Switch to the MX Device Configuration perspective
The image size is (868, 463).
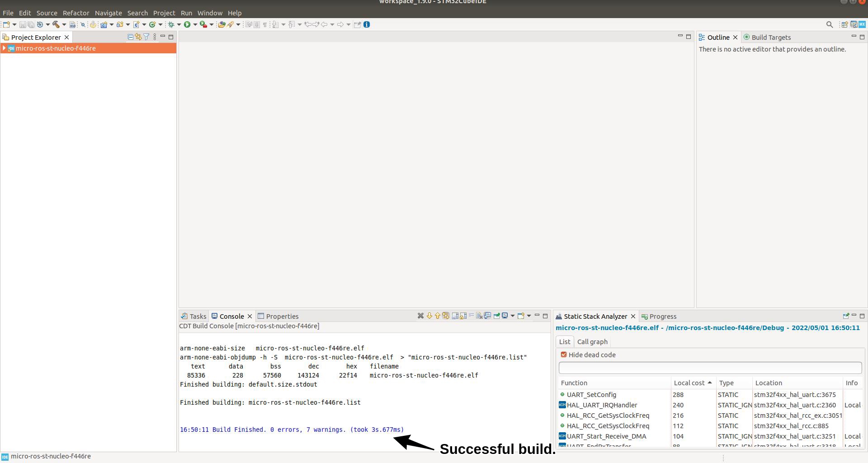point(862,24)
